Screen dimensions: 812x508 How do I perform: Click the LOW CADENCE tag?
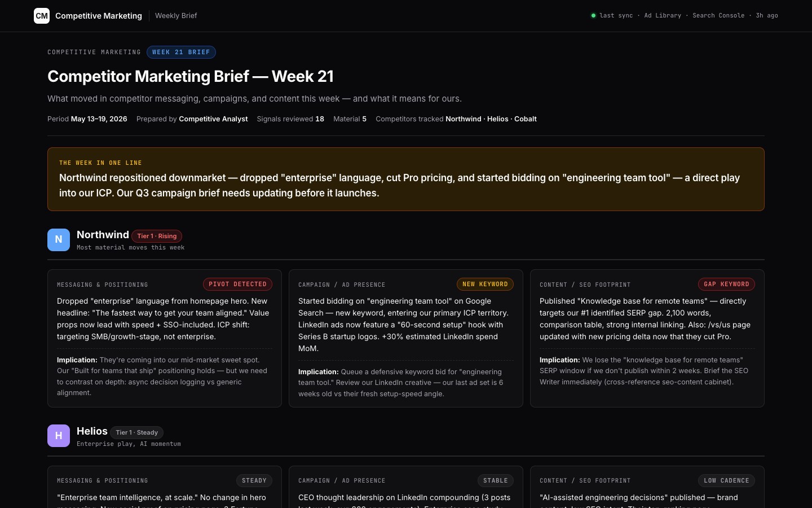tap(726, 481)
